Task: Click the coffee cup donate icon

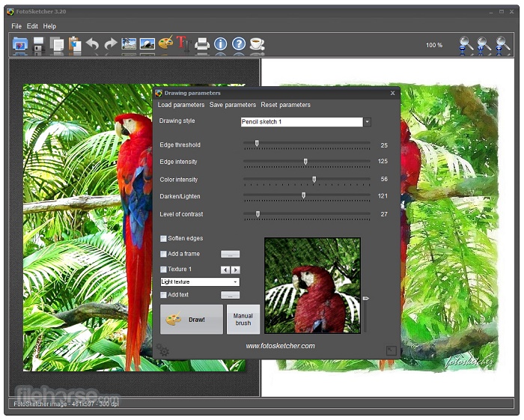Action: (x=257, y=45)
